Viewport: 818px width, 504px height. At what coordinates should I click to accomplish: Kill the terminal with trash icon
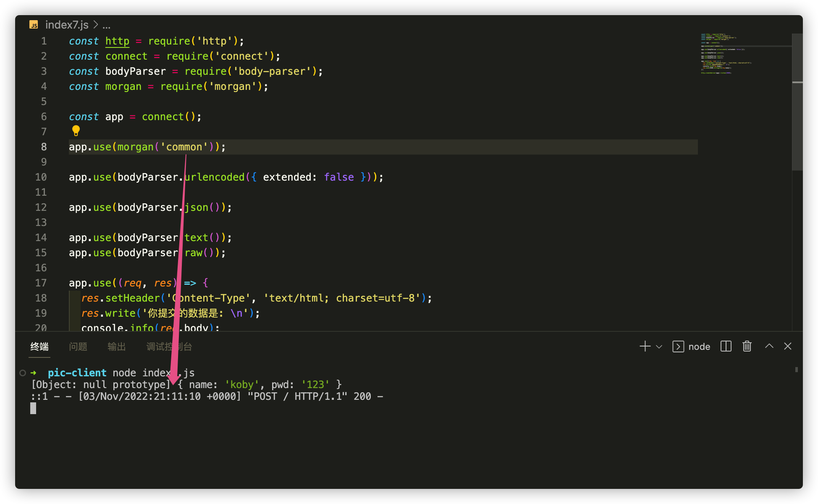coord(747,346)
